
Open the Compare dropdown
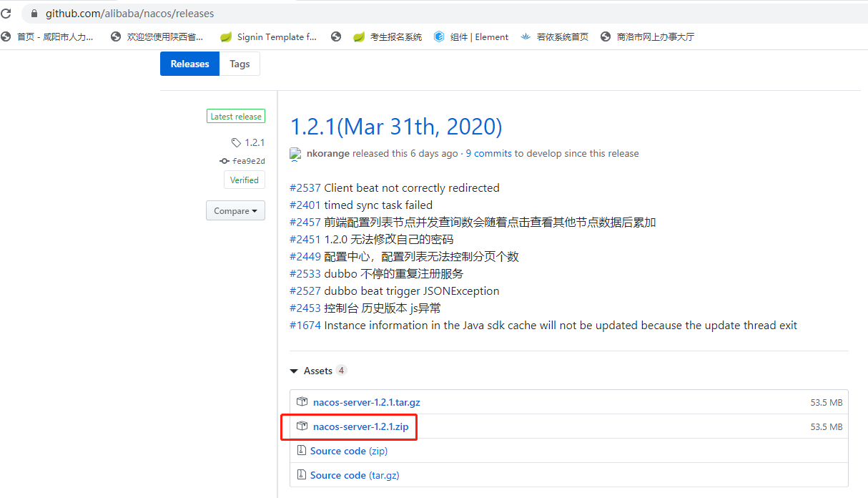235,211
